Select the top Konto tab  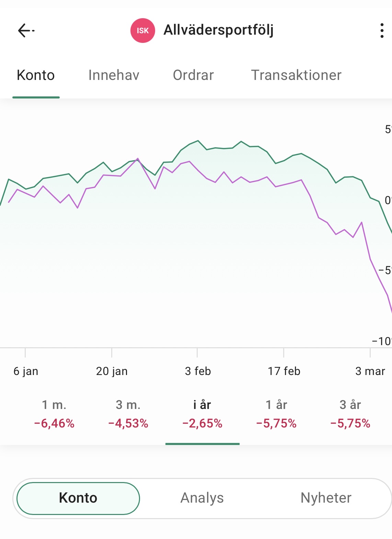(36, 75)
